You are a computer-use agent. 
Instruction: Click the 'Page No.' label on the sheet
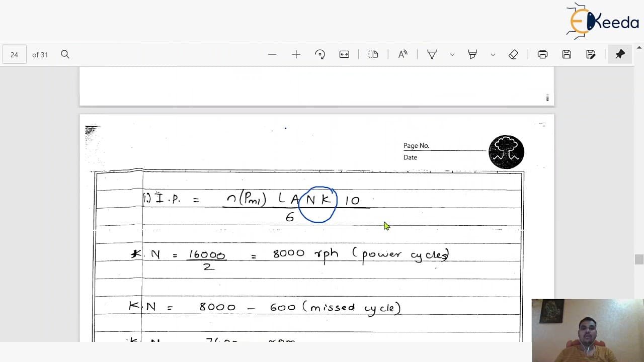416,146
